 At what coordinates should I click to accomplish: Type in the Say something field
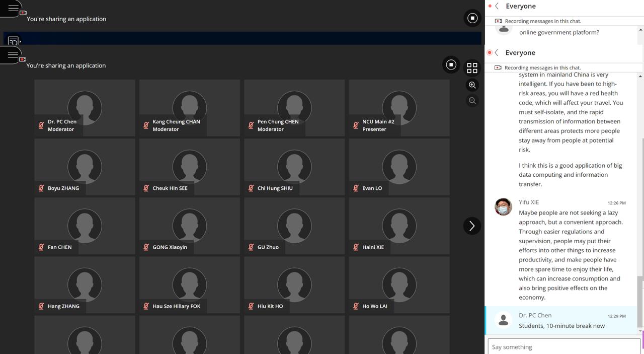[563, 346]
